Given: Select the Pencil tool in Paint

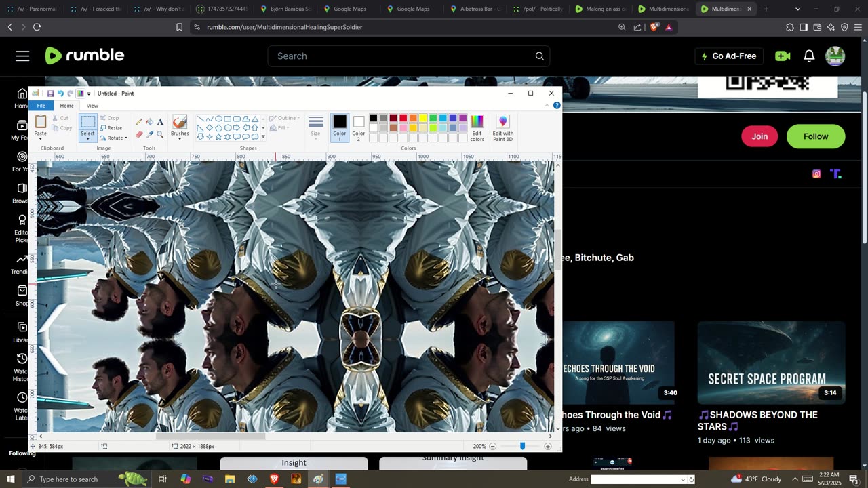Looking at the screenshot, I should tap(139, 122).
